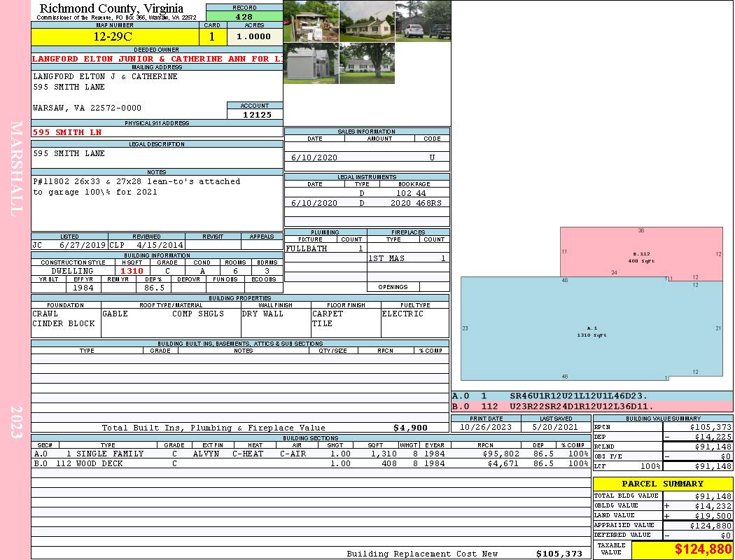Click the Richmond County, Virginia title
Viewport: 735px width, 560px height.
pos(111,8)
